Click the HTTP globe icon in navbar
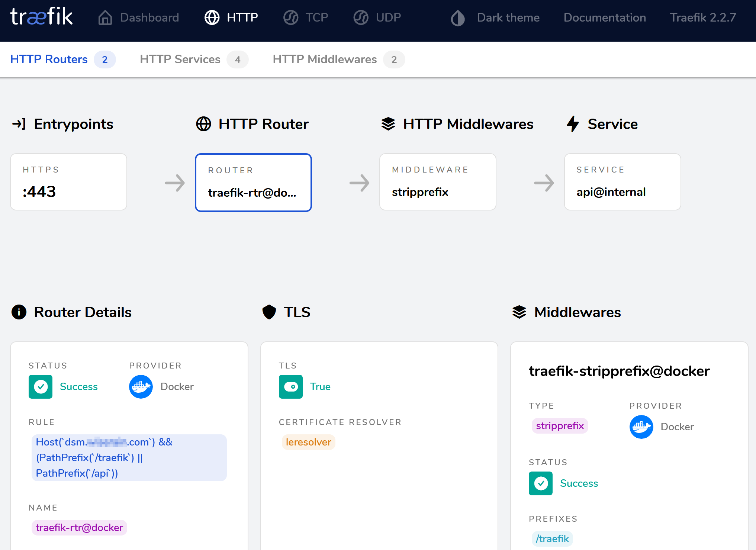The image size is (756, 550). coord(212,17)
